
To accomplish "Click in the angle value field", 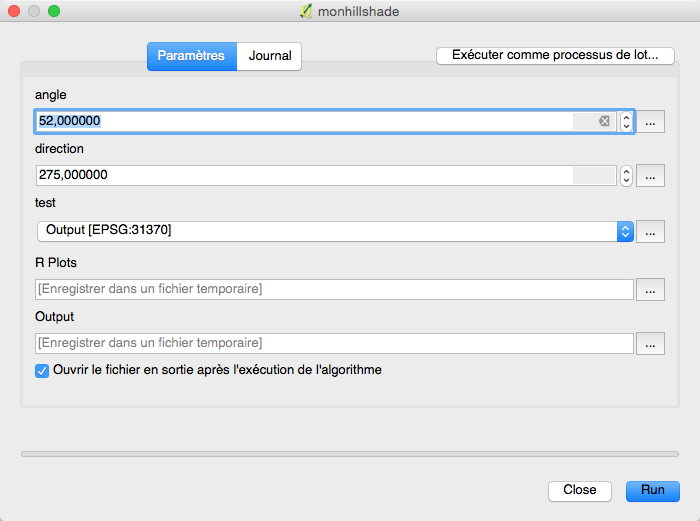I will click(x=300, y=121).
